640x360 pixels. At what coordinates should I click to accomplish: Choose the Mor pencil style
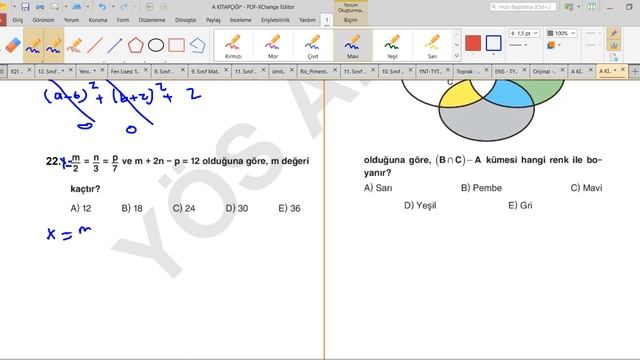[273, 46]
